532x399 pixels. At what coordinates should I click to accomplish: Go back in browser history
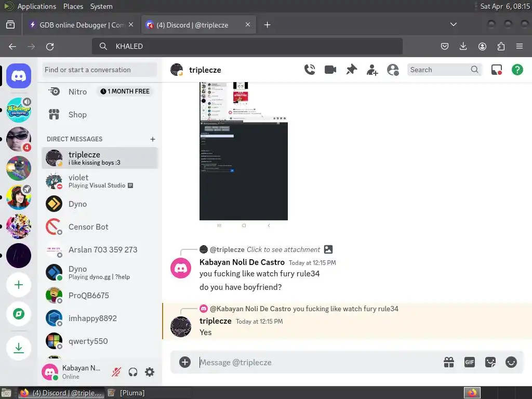(x=12, y=46)
